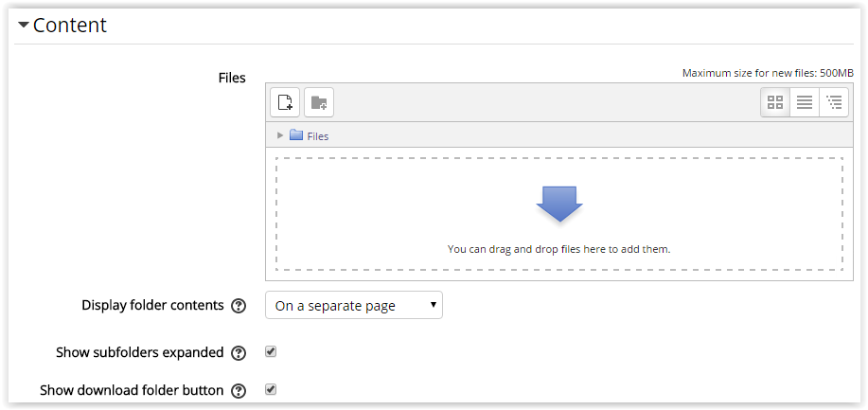Click the Show download folder button label
The height and width of the screenshot is (410, 868).
click(x=132, y=391)
